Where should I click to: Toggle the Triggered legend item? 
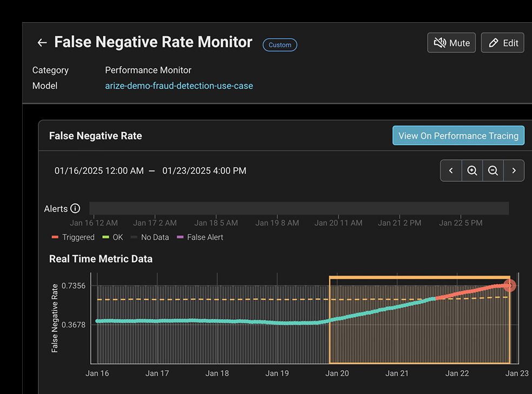(x=73, y=237)
